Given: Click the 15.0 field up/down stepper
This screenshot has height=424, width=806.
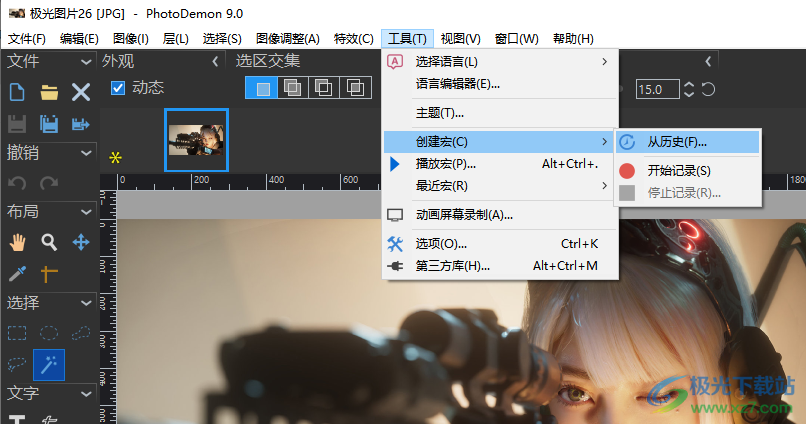Looking at the screenshot, I should click(x=689, y=89).
